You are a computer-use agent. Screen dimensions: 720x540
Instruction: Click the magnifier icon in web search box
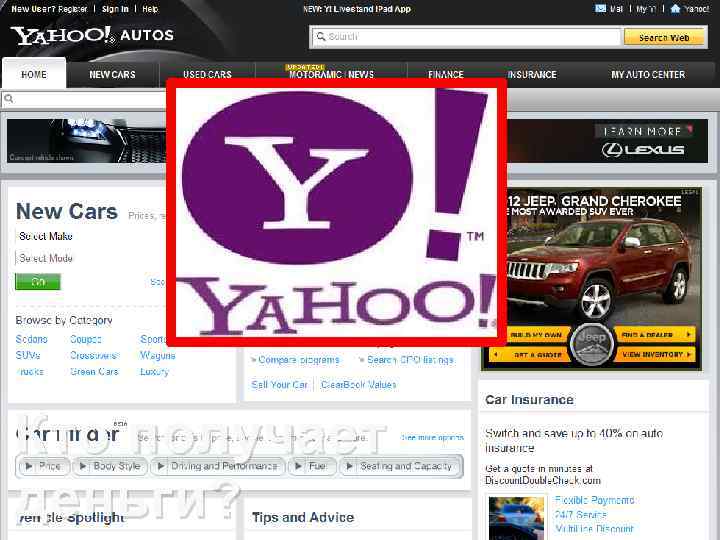click(321, 36)
